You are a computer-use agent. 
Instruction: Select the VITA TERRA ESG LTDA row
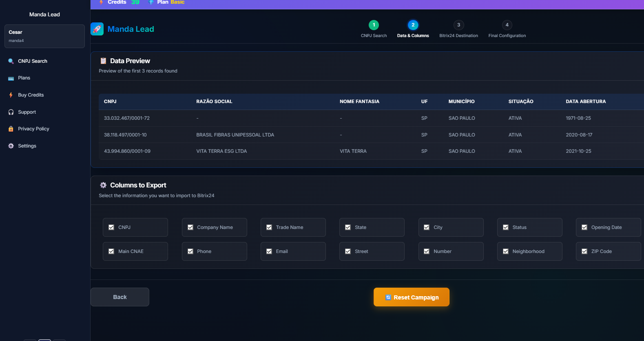click(221, 151)
